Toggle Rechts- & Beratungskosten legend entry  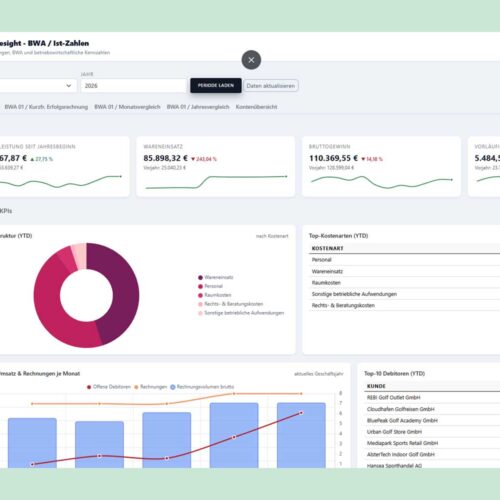pos(230,304)
